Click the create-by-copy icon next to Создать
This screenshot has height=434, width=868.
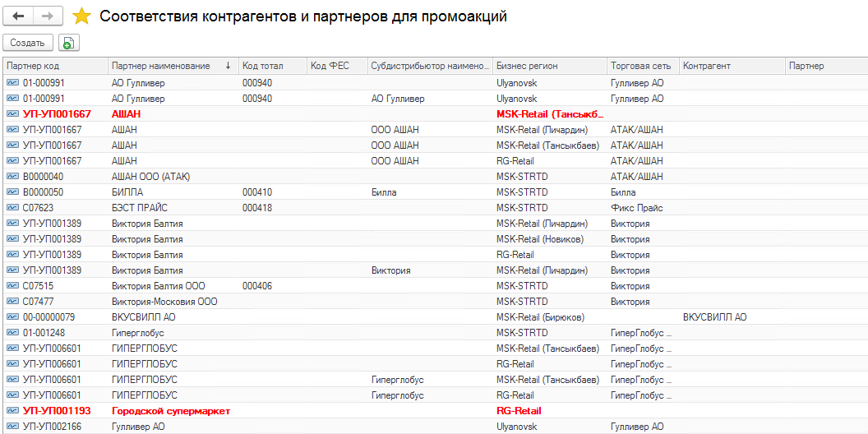click(68, 43)
